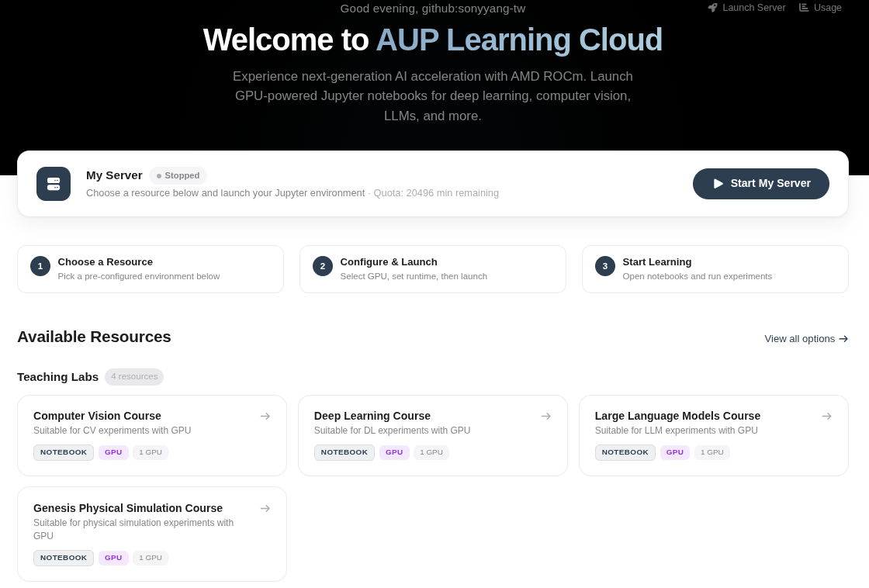Click the 'Good evening, github:sonyyang-tw' greeting
This screenshot has height=588, width=869.
pos(433,9)
